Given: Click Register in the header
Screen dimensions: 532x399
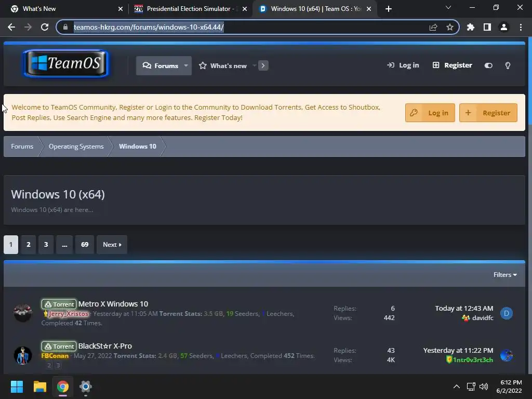Looking at the screenshot, I should [x=453, y=65].
